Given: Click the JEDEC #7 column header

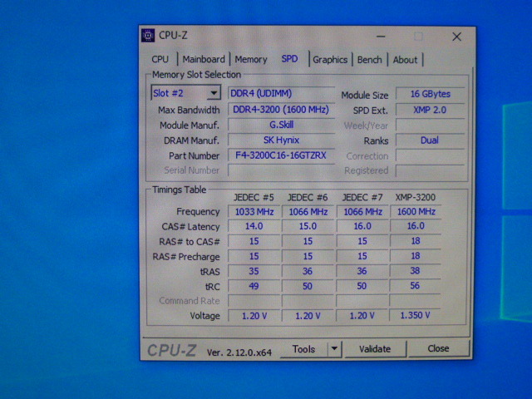Looking at the screenshot, I should [x=362, y=197].
